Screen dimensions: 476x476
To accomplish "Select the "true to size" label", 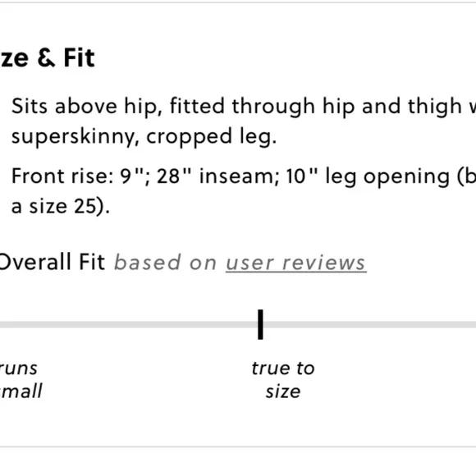I will (x=283, y=380).
